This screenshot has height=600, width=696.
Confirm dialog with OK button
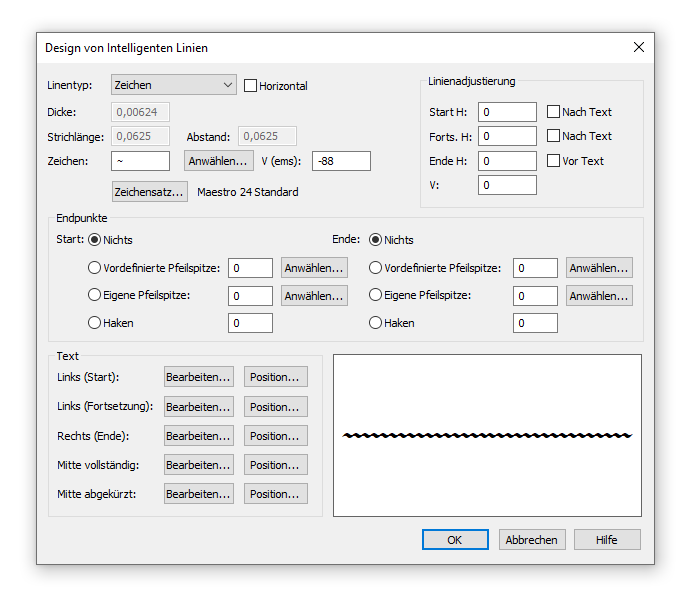tap(455, 540)
